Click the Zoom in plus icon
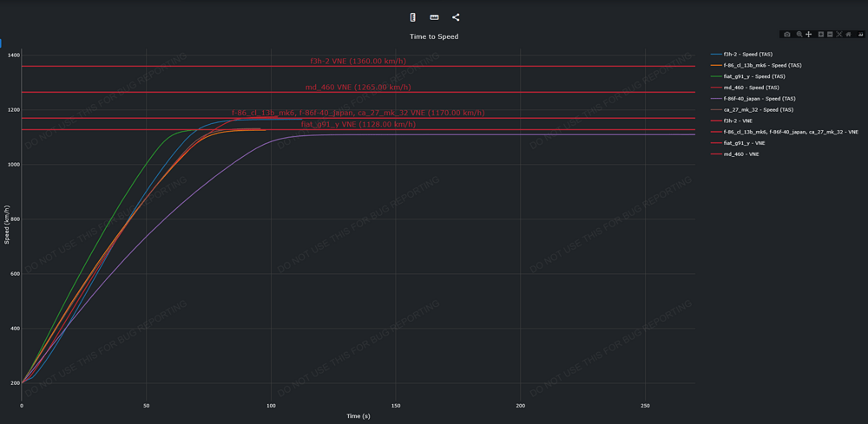Screen dimensions: 868x424 821,35
